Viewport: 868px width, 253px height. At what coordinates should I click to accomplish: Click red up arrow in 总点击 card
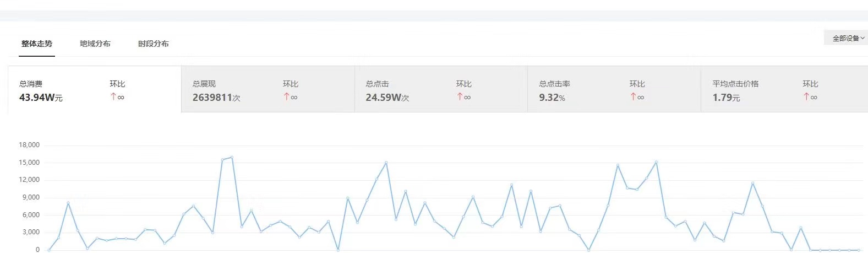pos(460,97)
